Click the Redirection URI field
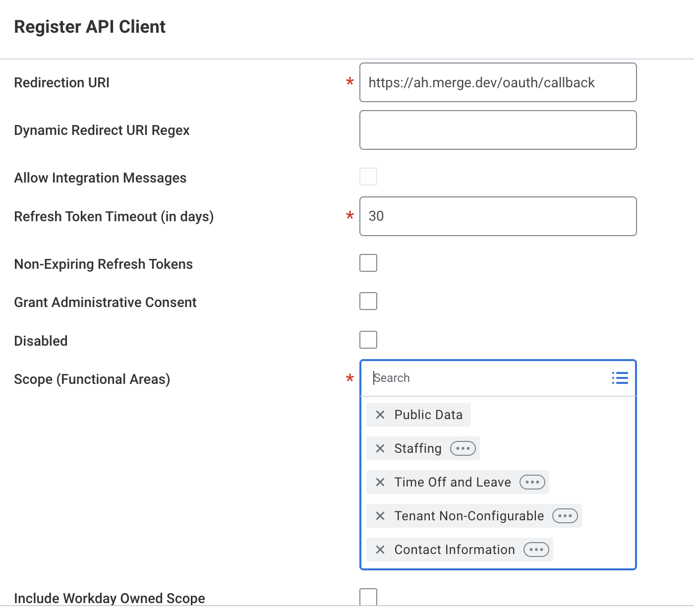The height and width of the screenshot is (616, 694). click(x=498, y=82)
